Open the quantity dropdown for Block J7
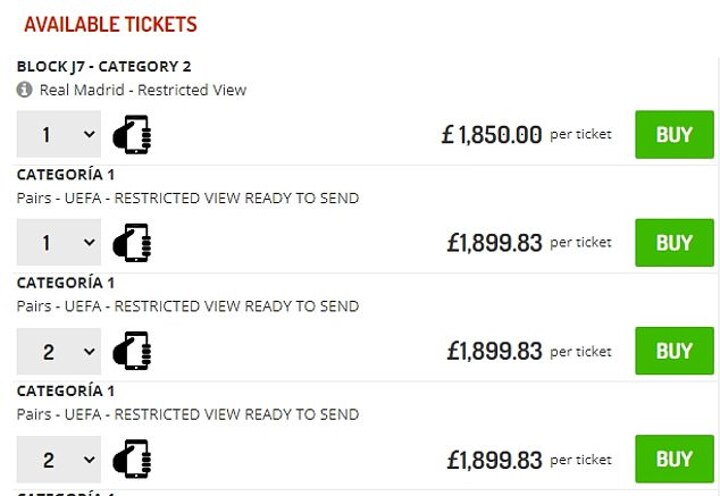The width and height of the screenshot is (720, 496). pos(59,134)
